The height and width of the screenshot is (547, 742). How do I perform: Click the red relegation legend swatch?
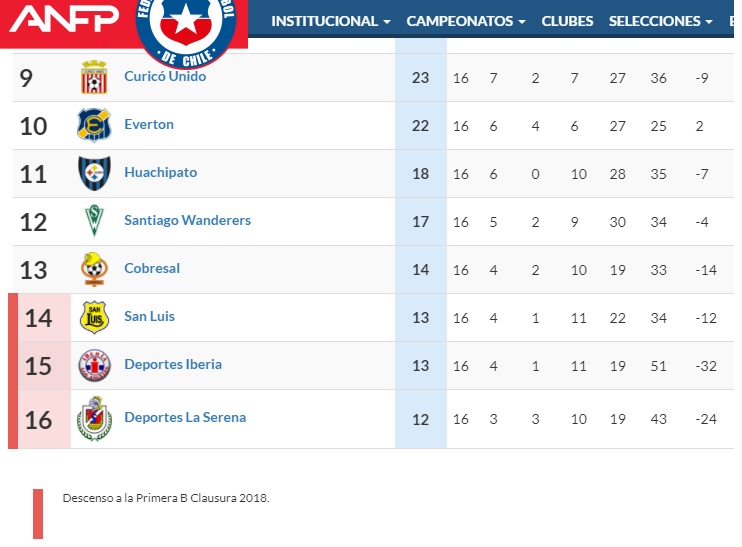(38, 514)
